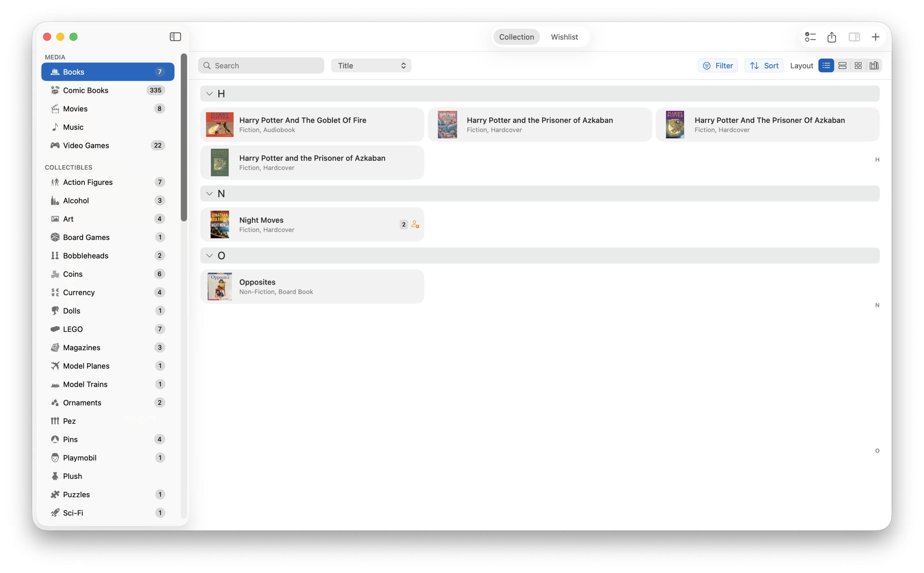The height and width of the screenshot is (573, 924).
Task: Select the compact list layout
Action: [x=842, y=65]
